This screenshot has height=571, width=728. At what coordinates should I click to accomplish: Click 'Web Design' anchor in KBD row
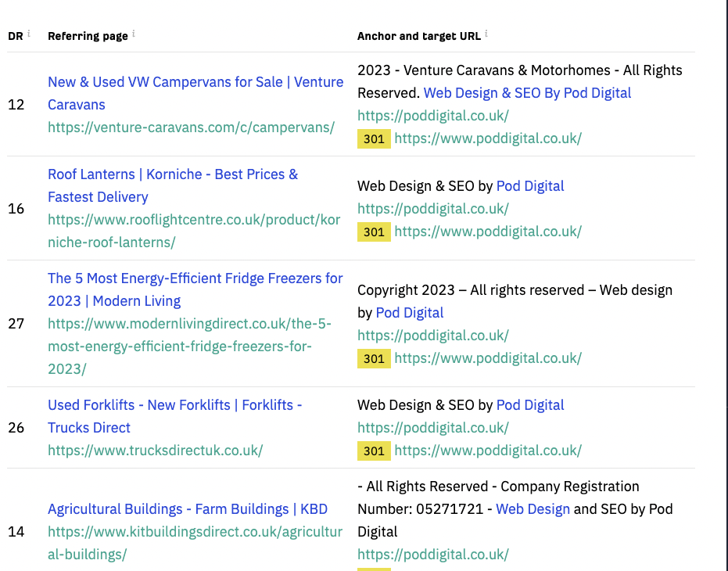533,509
